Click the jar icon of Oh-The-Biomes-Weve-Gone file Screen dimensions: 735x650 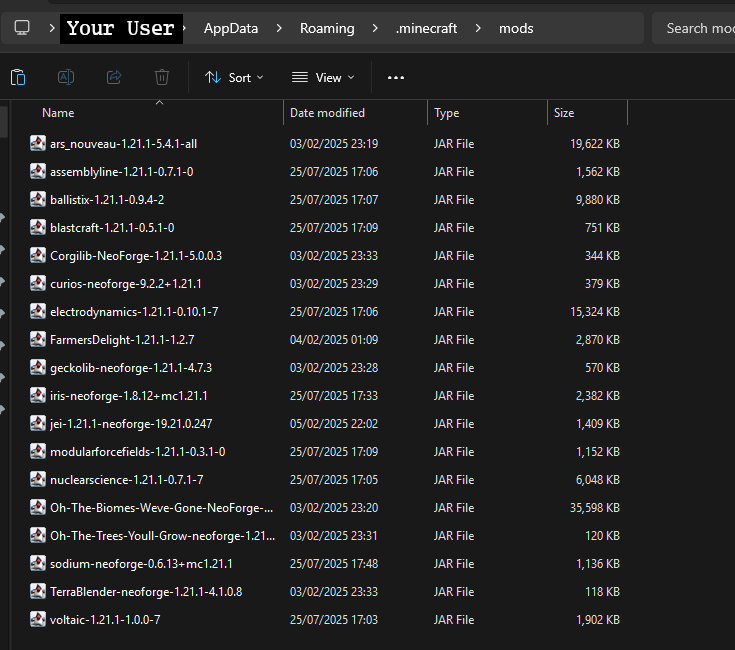38,508
